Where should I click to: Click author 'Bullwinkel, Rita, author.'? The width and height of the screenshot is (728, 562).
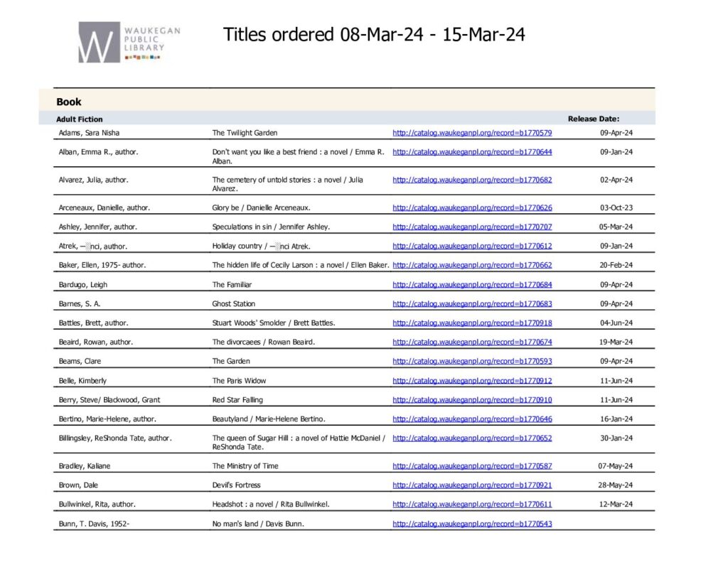97,504
